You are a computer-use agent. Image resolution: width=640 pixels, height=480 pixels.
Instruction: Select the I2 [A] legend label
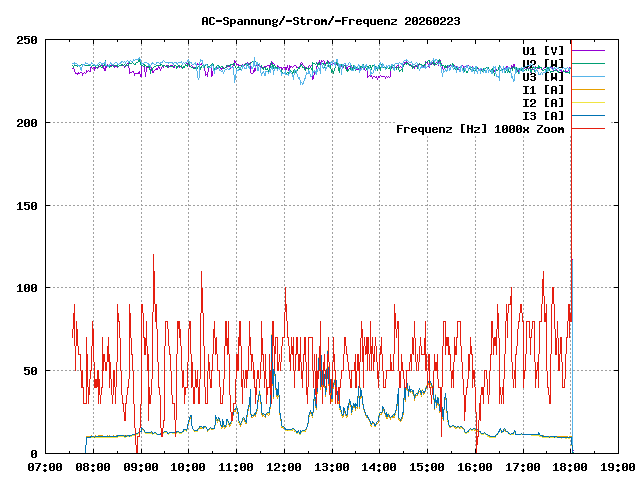pyautogui.click(x=543, y=102)
